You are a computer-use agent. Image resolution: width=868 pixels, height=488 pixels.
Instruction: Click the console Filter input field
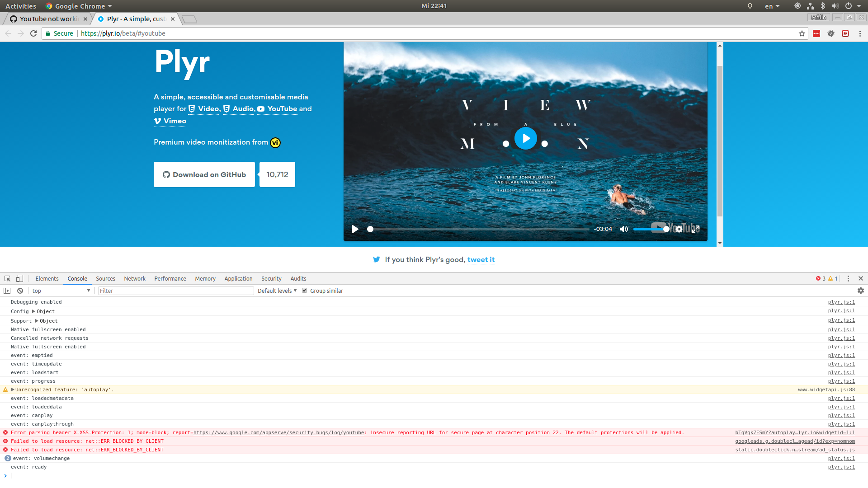(176, 291)
